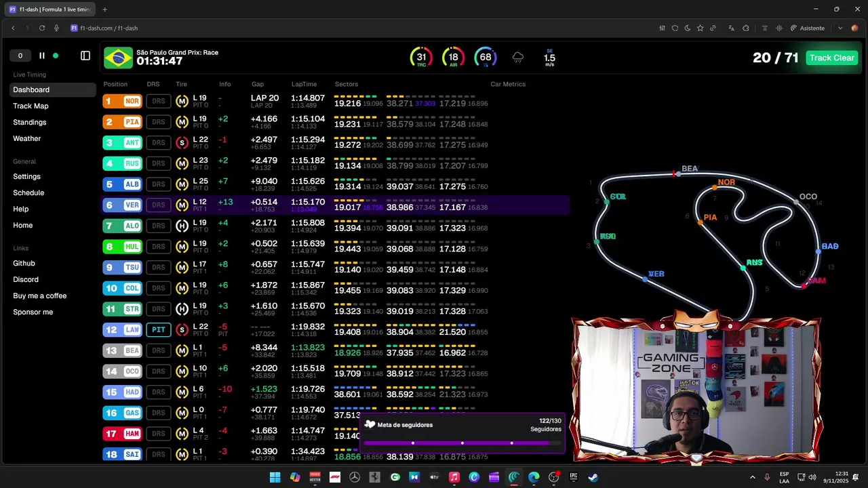The height and width of the screenshot is (488, 868).
Task: Click BEA lap time 1:13.823
Action: pyautogui.click(x=308, y=347)
